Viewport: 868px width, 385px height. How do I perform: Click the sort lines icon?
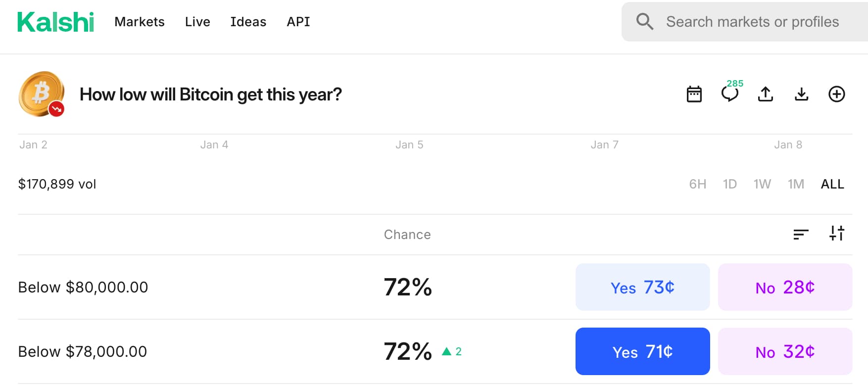tap(801, 234)
